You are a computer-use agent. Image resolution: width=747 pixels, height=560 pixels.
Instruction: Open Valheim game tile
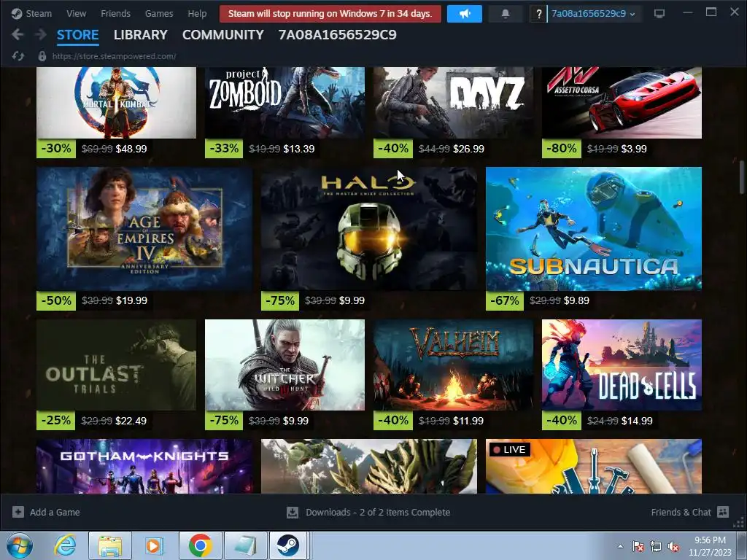click(453, 365)
